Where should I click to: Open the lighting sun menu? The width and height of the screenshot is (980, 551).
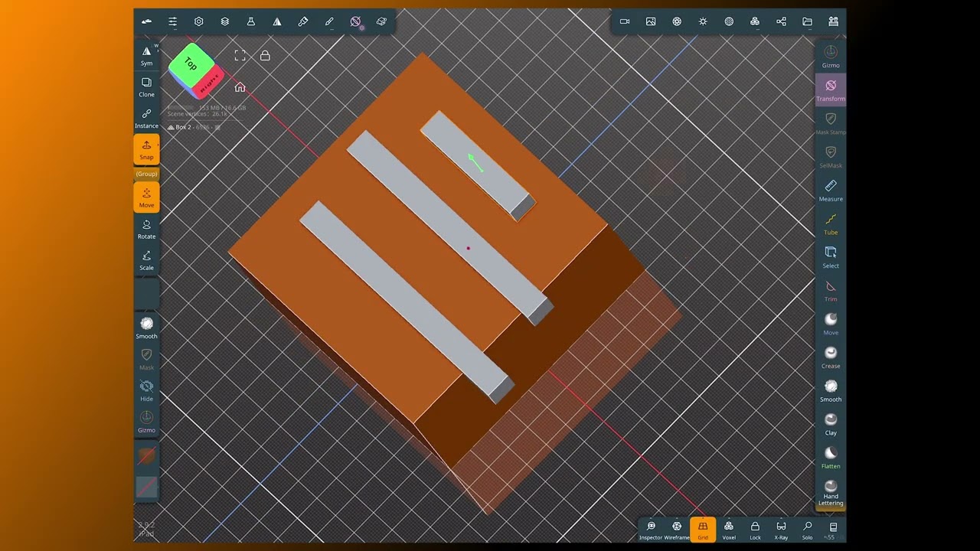703,21
